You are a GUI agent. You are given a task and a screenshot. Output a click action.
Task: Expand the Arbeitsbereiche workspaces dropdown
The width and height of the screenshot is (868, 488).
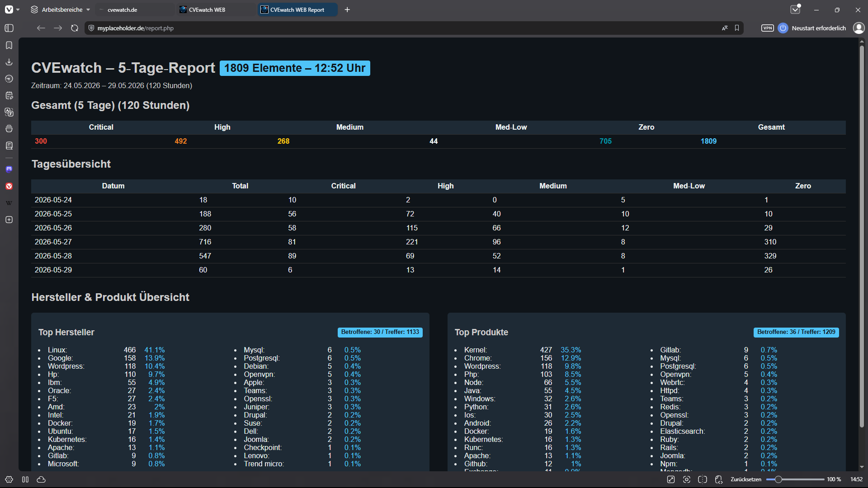pyautogui.click(x=61, y=9)
